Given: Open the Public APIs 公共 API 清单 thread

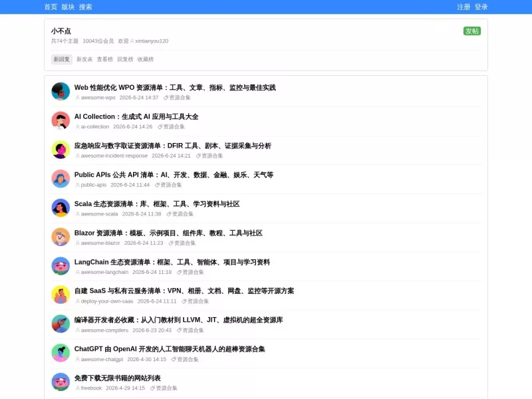Looking at the screenshot, I should pyautogui.click(x=174, y=175).
